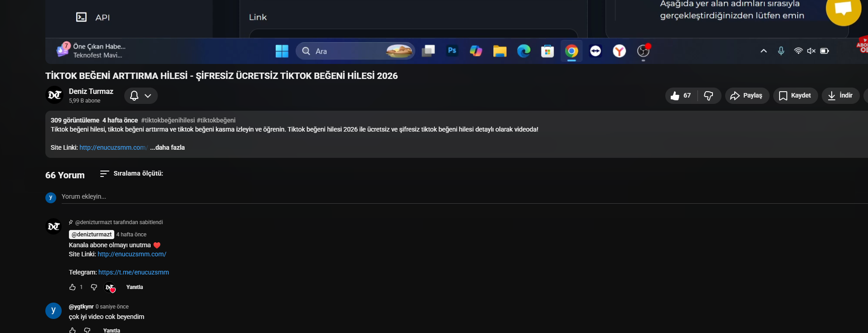Viewport: 868px width, 333px height.
Task: Click the çok iyi video cok beyendim comment text
Action: point(107,317)
